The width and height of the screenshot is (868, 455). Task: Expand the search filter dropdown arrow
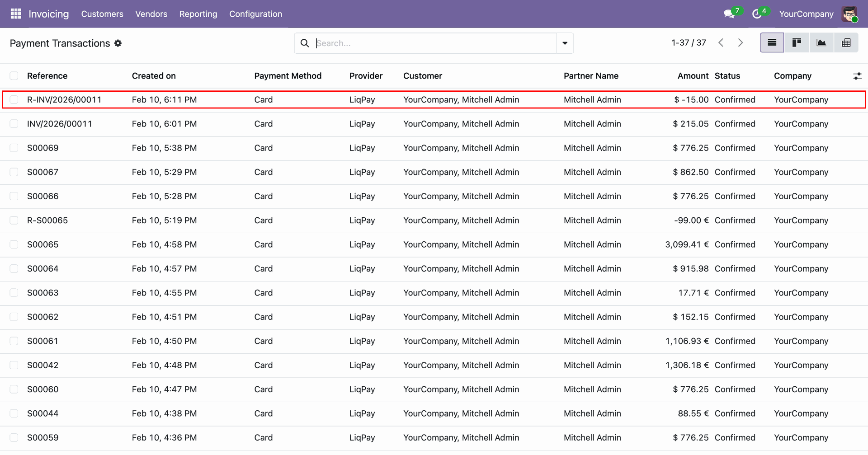565,43
